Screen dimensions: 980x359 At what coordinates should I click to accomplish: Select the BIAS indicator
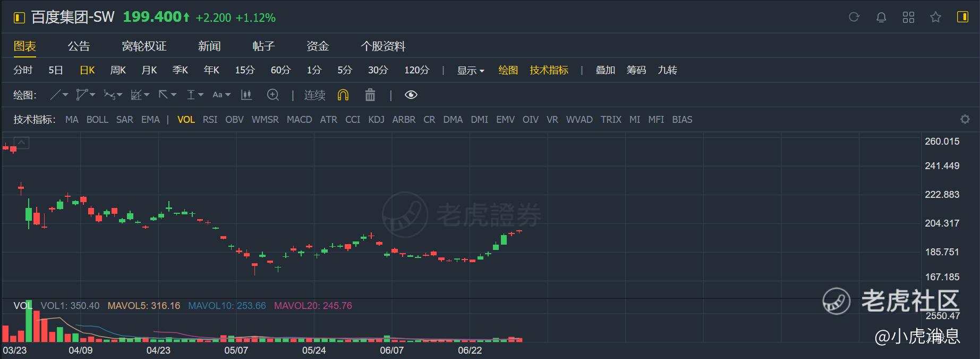(x=682, y=120)
